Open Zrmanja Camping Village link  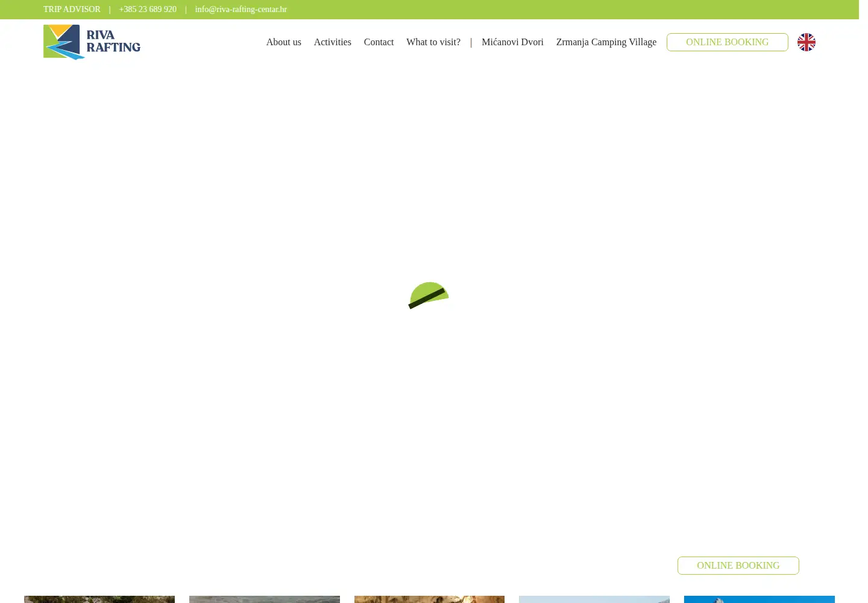click(606, 42)
